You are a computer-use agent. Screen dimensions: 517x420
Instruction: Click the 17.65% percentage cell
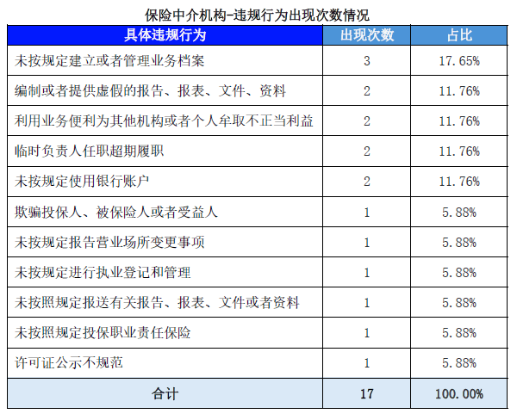[x=459, y=60]
